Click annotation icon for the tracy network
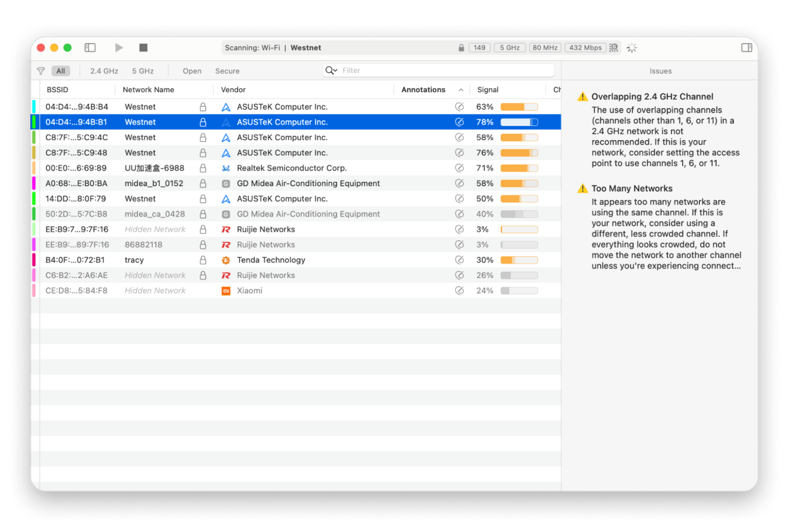The height and width of the screenshot is (532, 789). (x=459, y=260)
